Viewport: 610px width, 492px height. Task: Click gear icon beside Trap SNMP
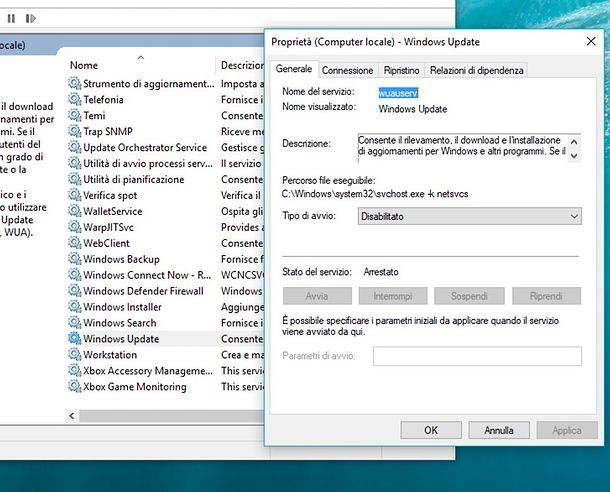(x=74, y=131)
